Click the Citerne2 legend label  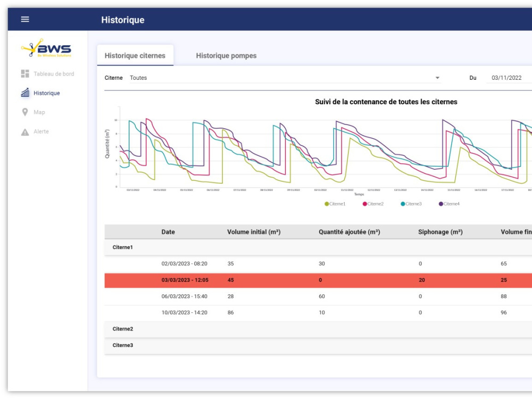click(375, 204)
